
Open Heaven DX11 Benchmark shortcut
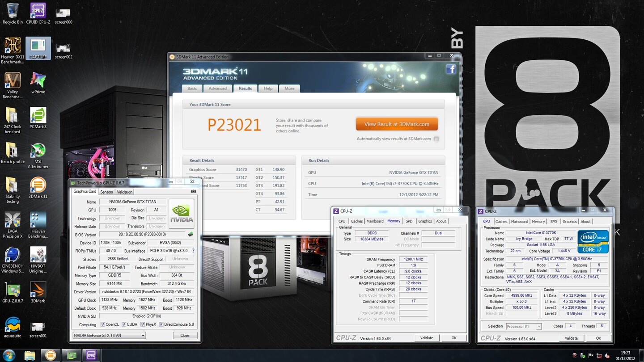click(x=13, y=51)
